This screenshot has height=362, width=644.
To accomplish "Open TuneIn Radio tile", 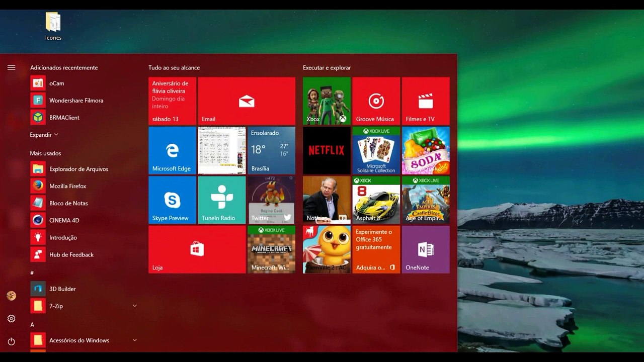I will (222, 200).
